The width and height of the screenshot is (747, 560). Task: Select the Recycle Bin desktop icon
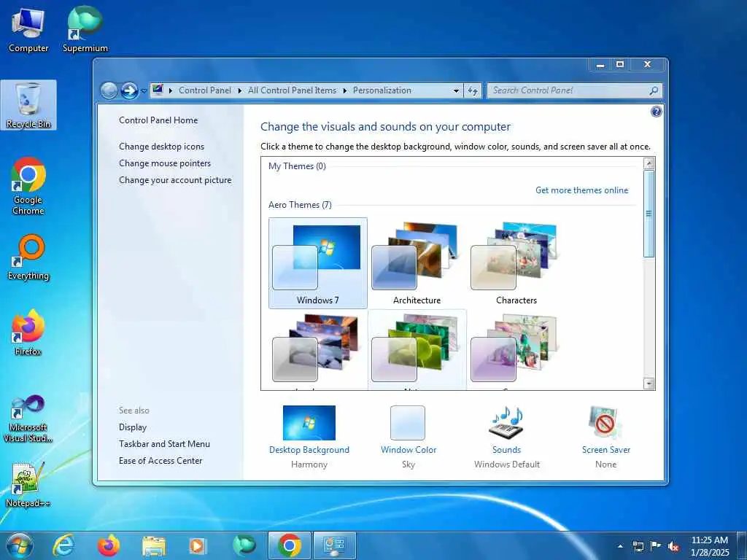[28, 106]
